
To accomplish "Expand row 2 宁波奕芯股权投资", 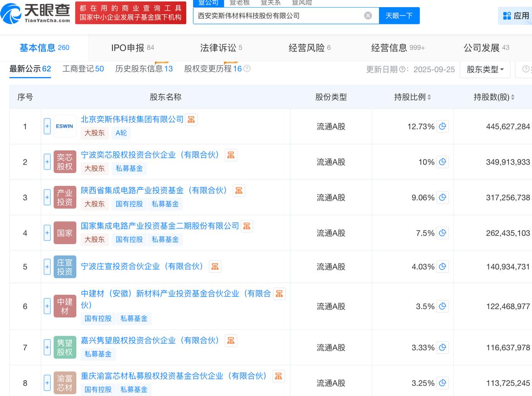I will point(47,162).
